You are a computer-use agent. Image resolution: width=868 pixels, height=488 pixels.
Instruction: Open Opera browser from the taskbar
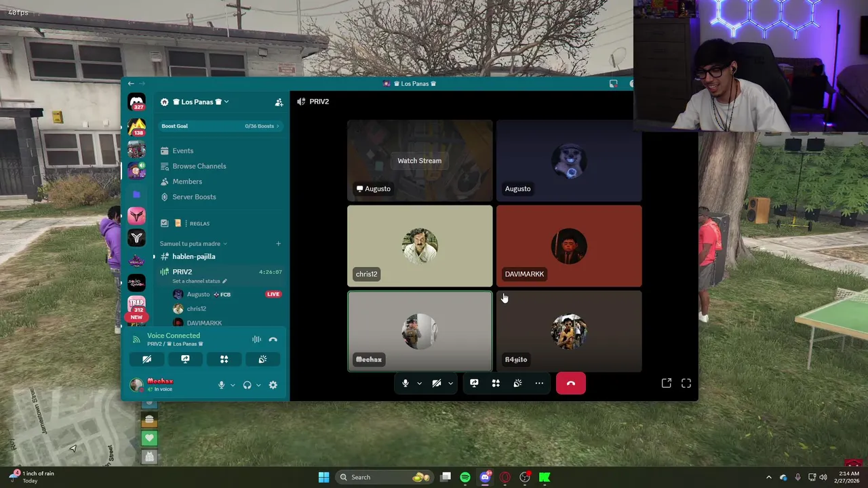pos(505,477)
